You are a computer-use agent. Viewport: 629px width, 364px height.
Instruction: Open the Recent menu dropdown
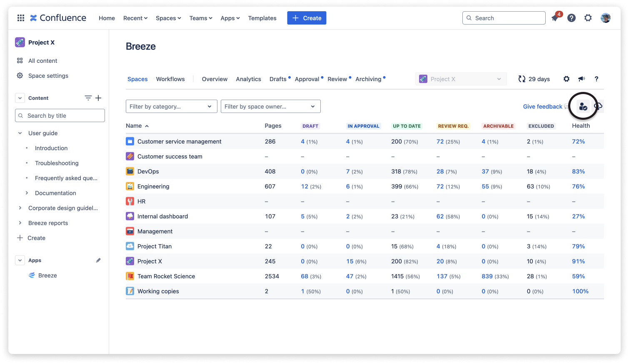pos(135,18)
